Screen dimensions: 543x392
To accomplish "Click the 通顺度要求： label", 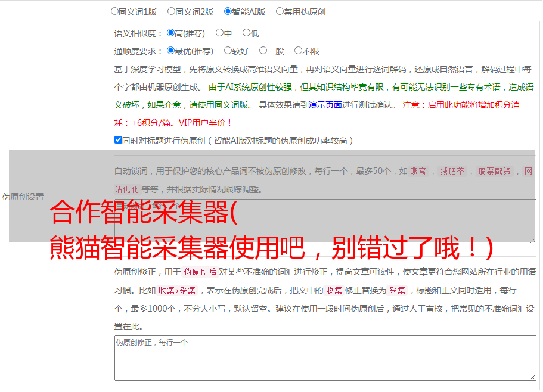I will (x=138, y=51).
